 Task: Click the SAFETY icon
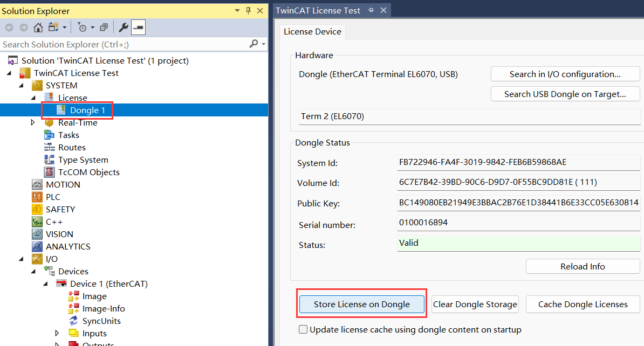click(x=37, y=209)
